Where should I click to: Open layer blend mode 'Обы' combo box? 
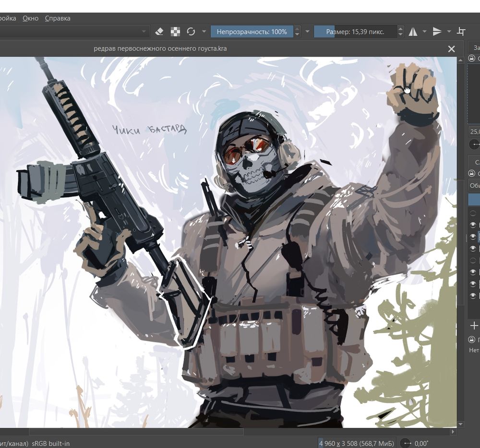[474, 186]
